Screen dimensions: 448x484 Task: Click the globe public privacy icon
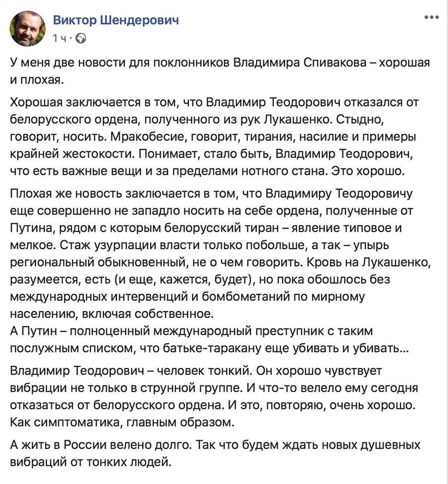[83, 38]
